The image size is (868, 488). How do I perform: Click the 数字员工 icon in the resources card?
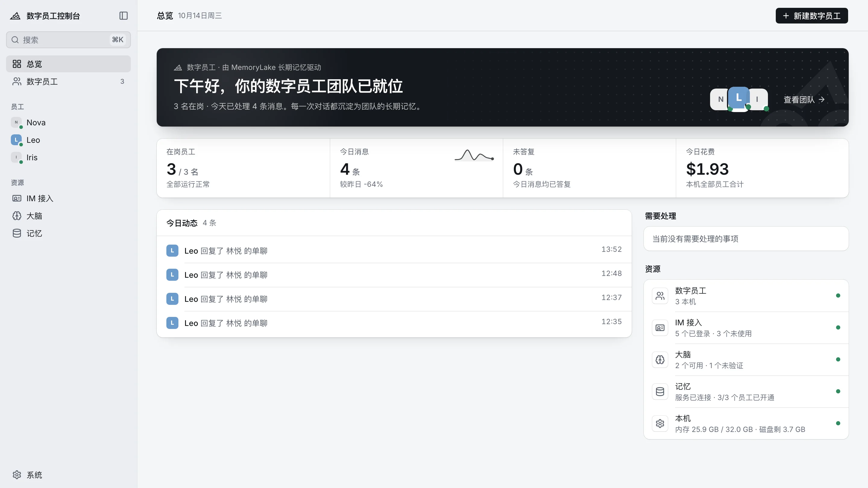tap(660, 296)
